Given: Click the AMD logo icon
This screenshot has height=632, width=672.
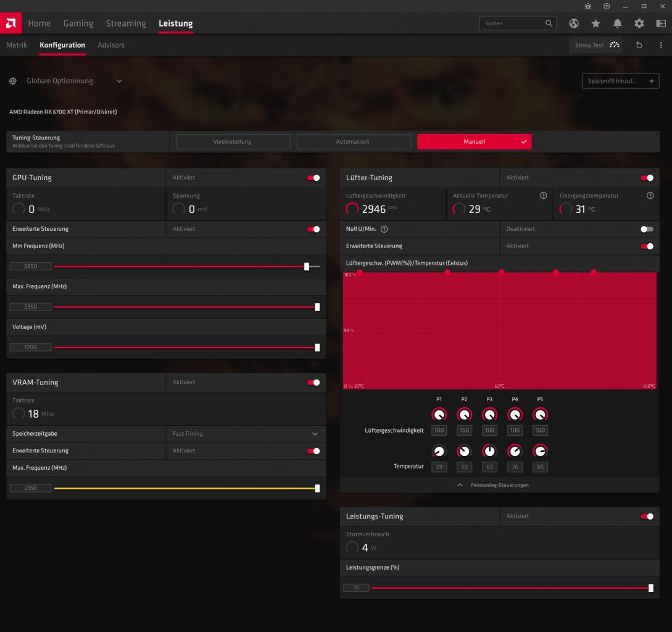Looking at the screenshot, I should 10,23.
